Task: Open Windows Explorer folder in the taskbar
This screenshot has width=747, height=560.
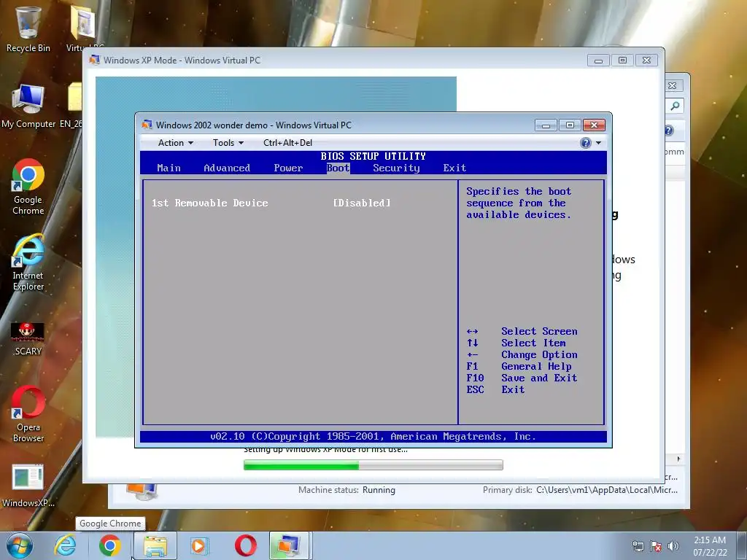Action: point(155,545)
